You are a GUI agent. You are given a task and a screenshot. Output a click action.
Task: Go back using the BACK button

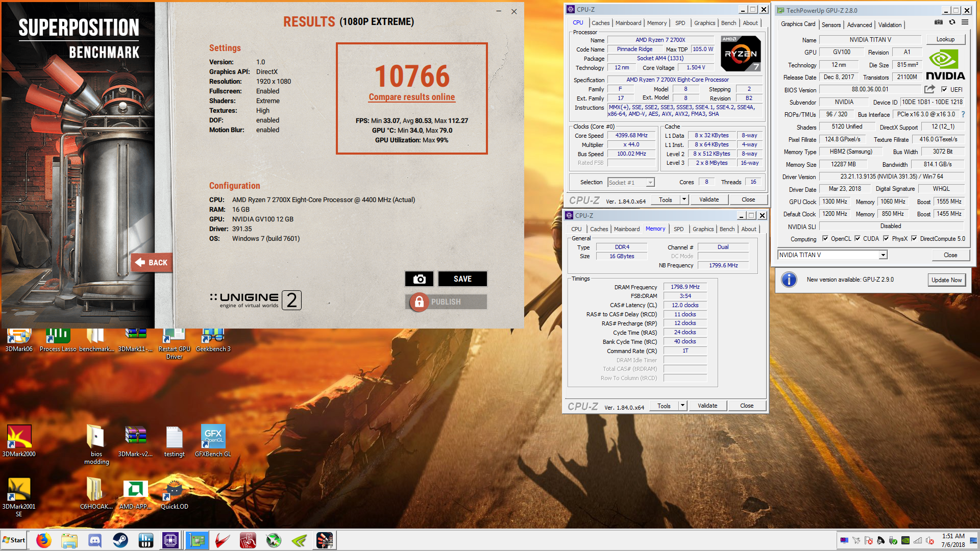click(152, 262)
